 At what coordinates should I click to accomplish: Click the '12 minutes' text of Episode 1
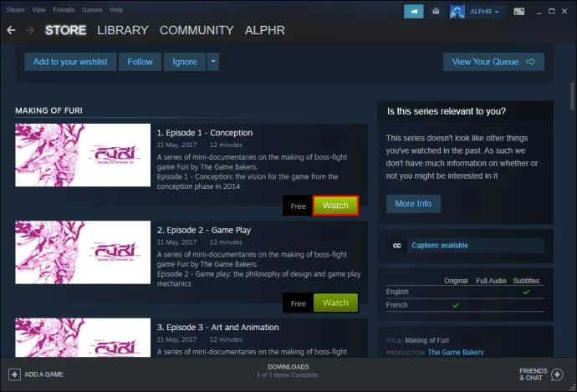pyautogui.click(x=226, y=145)
